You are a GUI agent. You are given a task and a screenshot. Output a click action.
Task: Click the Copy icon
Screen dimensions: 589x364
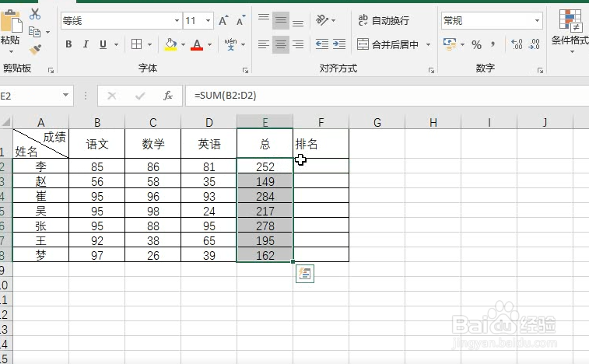(x=34, y=33)
